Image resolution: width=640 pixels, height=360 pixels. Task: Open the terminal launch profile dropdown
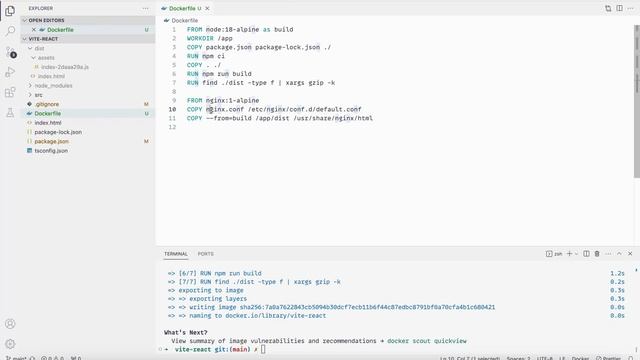pos(576,253)
